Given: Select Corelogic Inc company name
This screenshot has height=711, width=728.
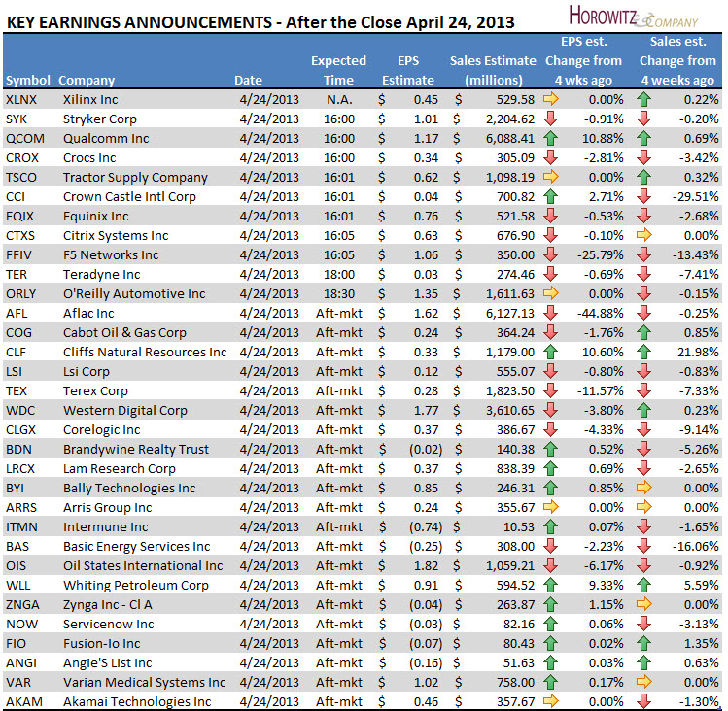Looking at the screenshot, I should tap(101, 430).
